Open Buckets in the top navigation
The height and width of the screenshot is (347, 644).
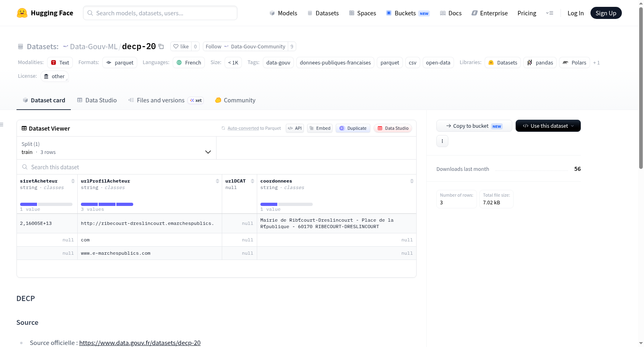pos(408,13)
